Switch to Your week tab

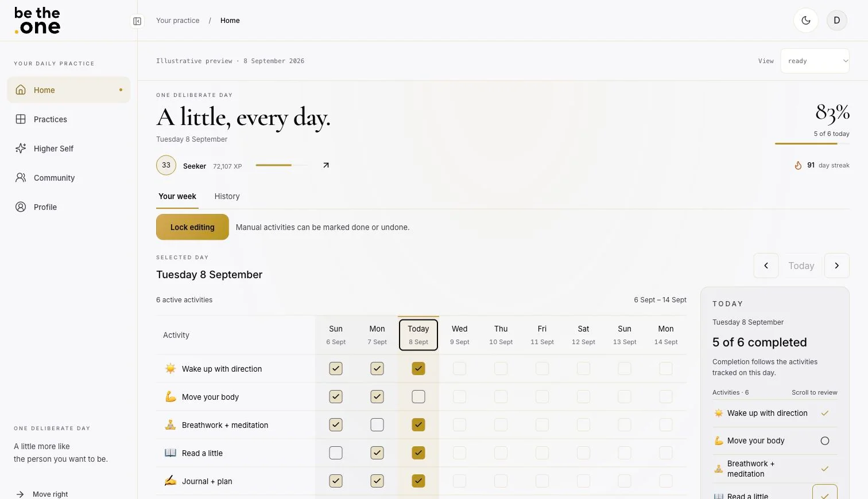click(x=177, y=197)
